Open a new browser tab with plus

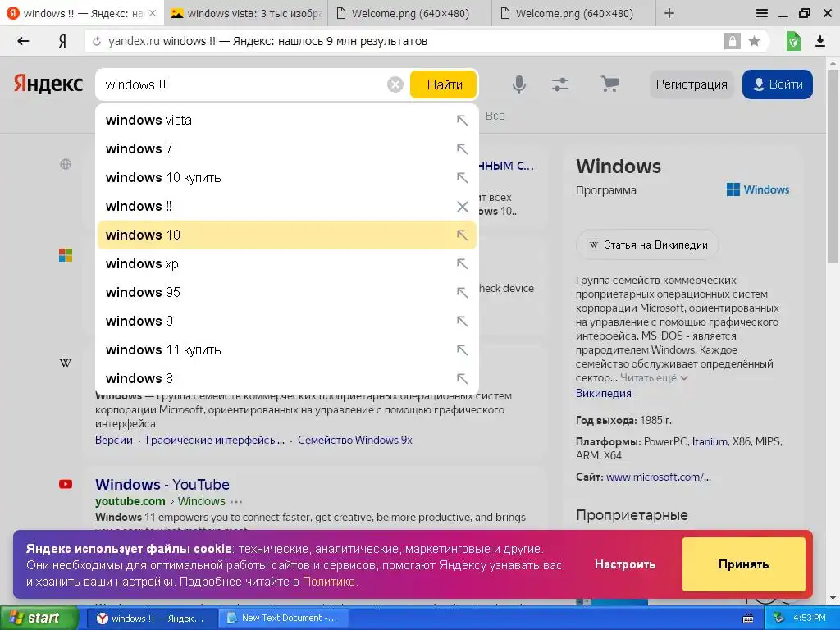click(x=669, y=13)
